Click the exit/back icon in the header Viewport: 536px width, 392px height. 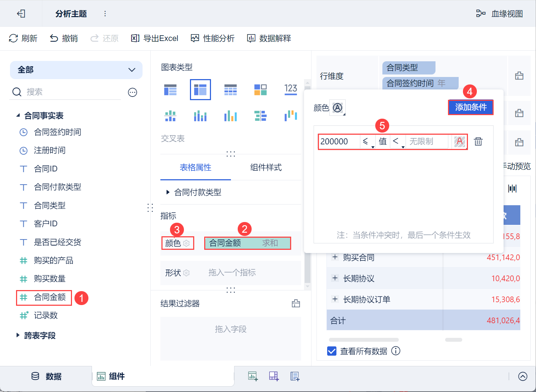click(x=21, y=14)
